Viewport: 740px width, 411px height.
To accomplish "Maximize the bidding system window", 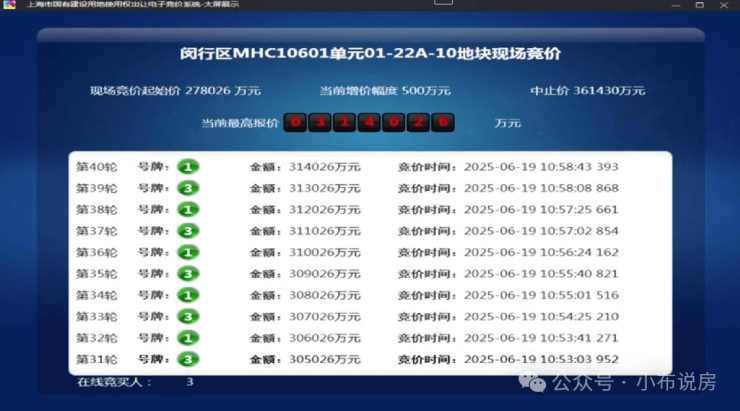I will tap(700, 5).
